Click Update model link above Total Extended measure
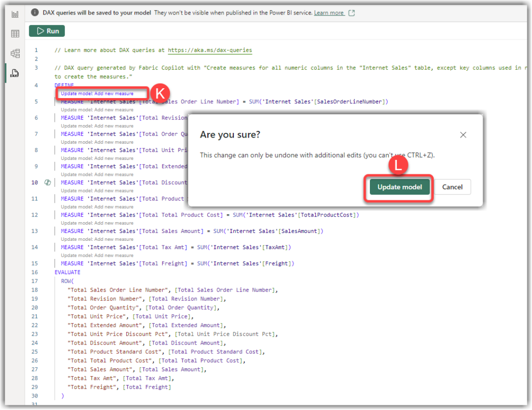The image size is (532, 410). tap(97, 158)
